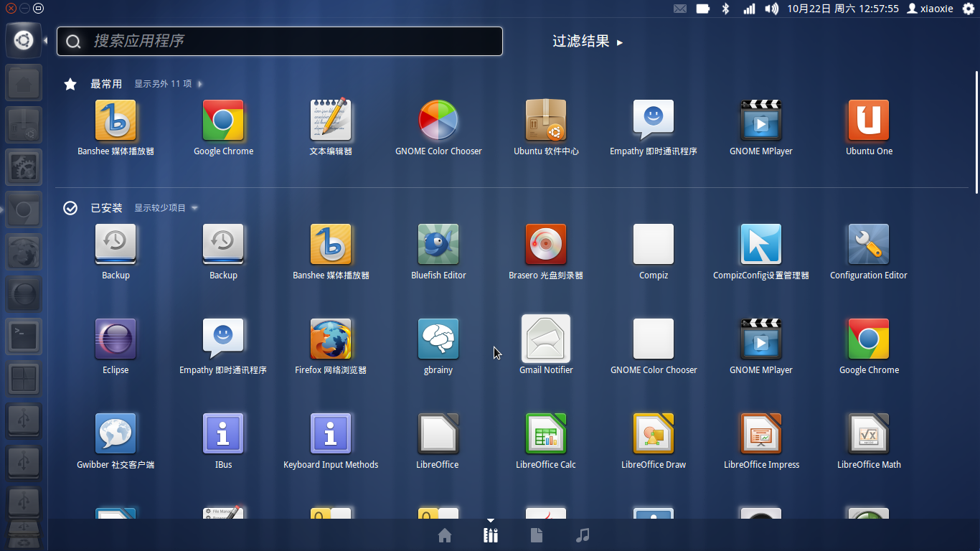
Task: Open Bluetooth indicator menu
Action: [725, 9]
